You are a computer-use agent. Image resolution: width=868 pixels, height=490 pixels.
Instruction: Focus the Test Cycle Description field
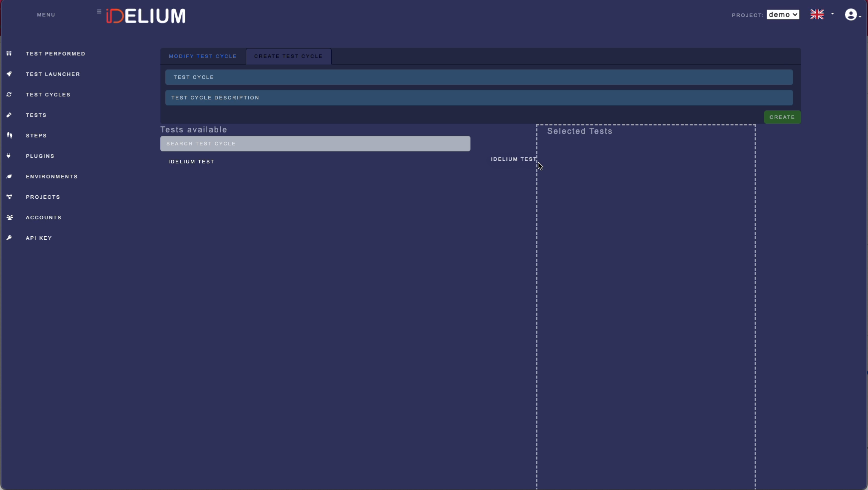pyautogui.click(x=479, y=97)
